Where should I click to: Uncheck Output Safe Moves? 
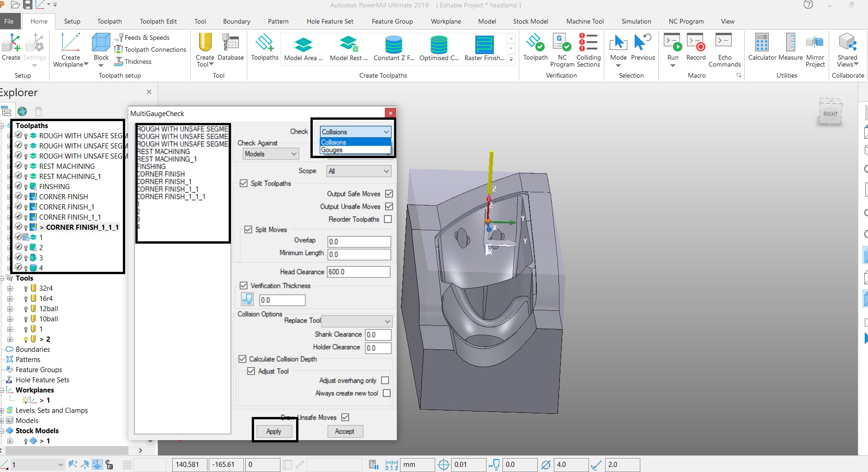pos(388,194)
